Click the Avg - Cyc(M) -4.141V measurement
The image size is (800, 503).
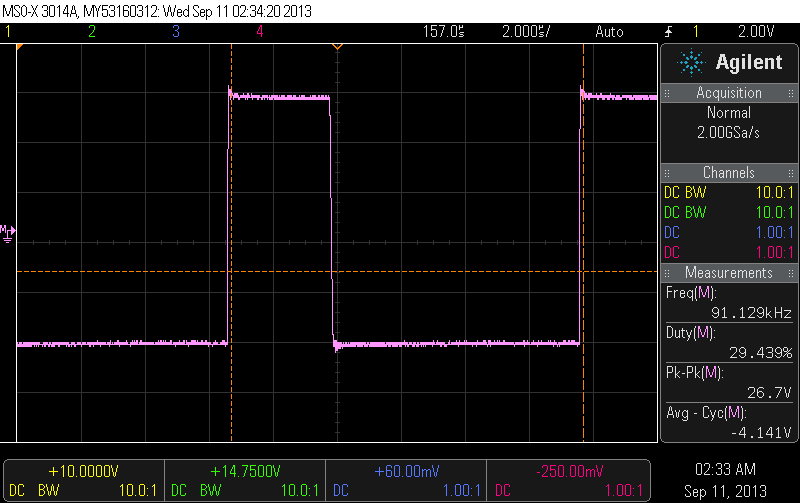pos(729,423)
